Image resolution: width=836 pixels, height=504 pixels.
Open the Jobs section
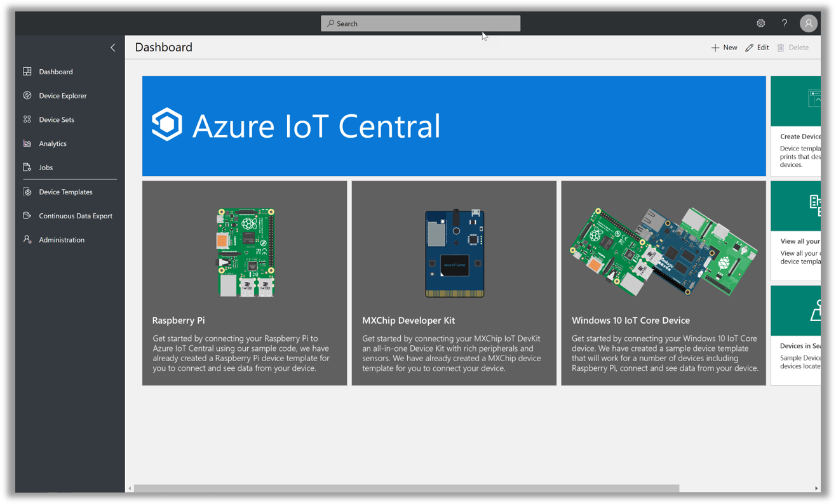(x=46, y=168)
